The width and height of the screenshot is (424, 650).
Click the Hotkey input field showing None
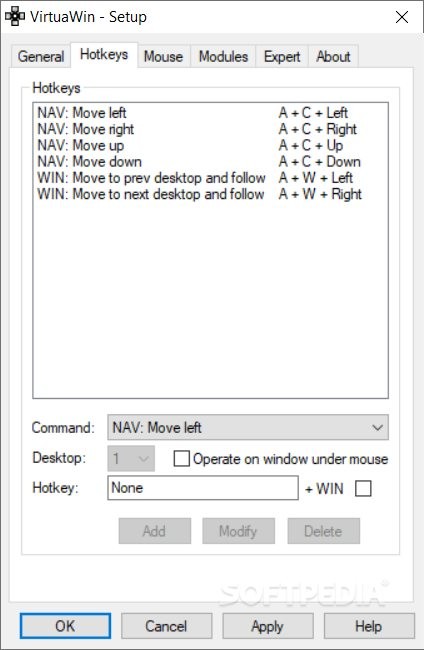tap(203, 488)
